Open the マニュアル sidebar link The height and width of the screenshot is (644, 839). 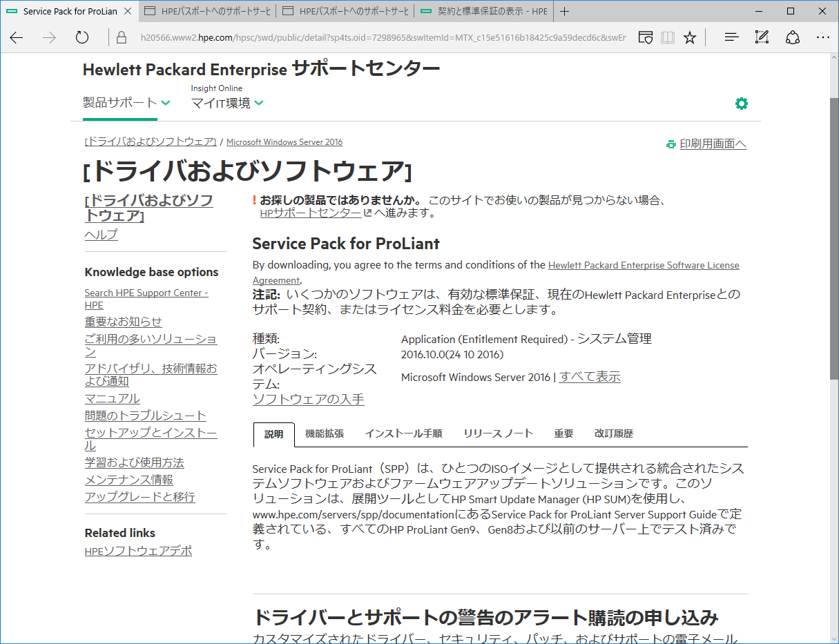pyautogui.click(x=112, y=398)
